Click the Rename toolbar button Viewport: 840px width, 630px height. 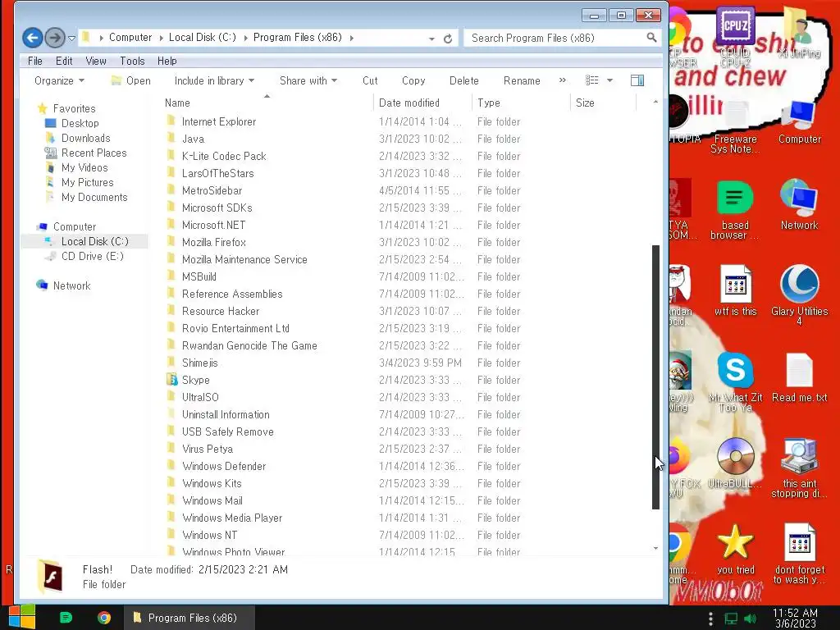pyautogui.click(x=522, y=81)
